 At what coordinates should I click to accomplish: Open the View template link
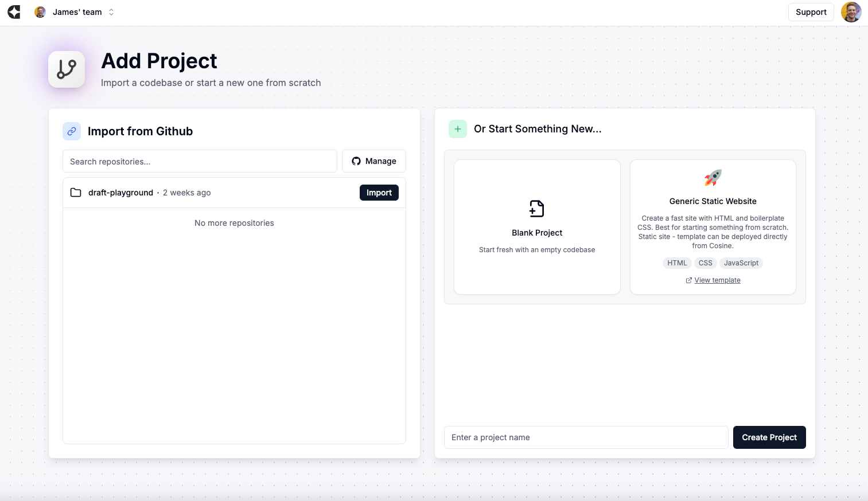tap(717, 280)
